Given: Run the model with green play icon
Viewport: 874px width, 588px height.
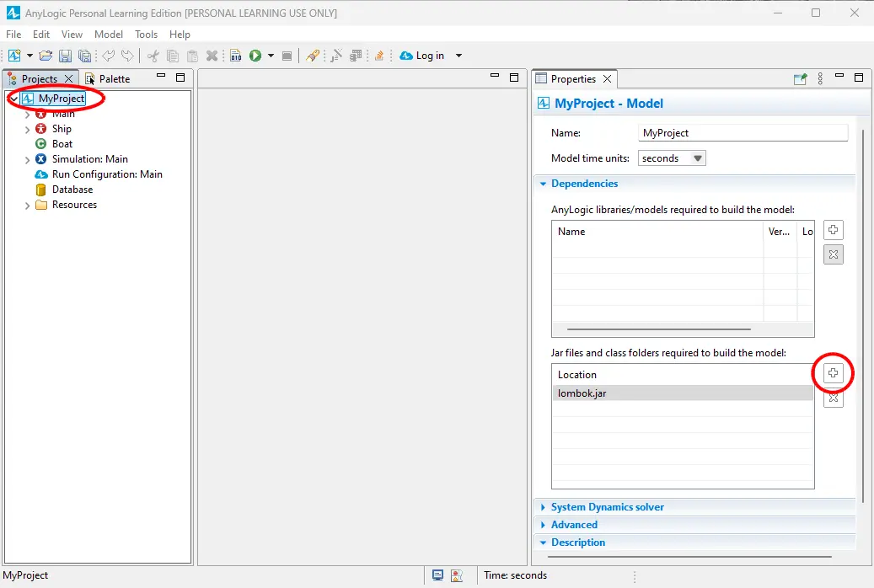Looking at the screenshot, I should [255, 55].
